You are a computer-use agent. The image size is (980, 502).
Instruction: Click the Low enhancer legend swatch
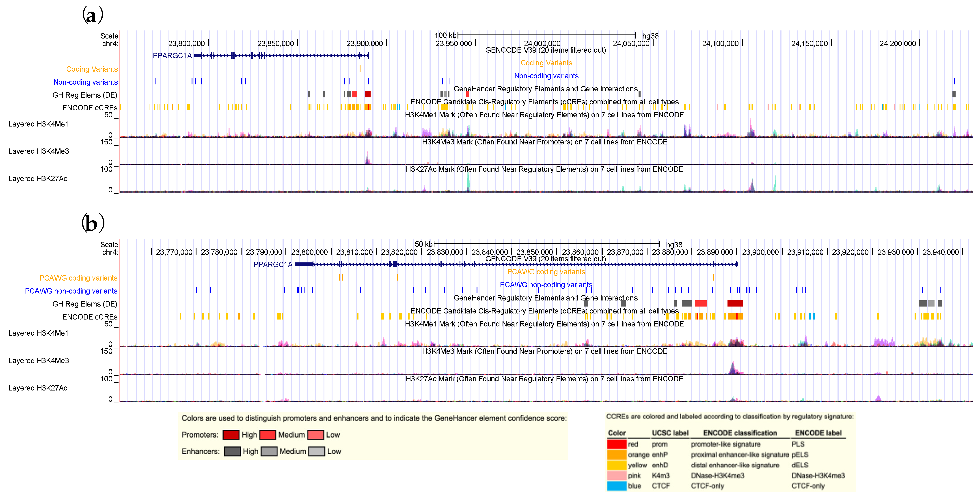point(317,451)
